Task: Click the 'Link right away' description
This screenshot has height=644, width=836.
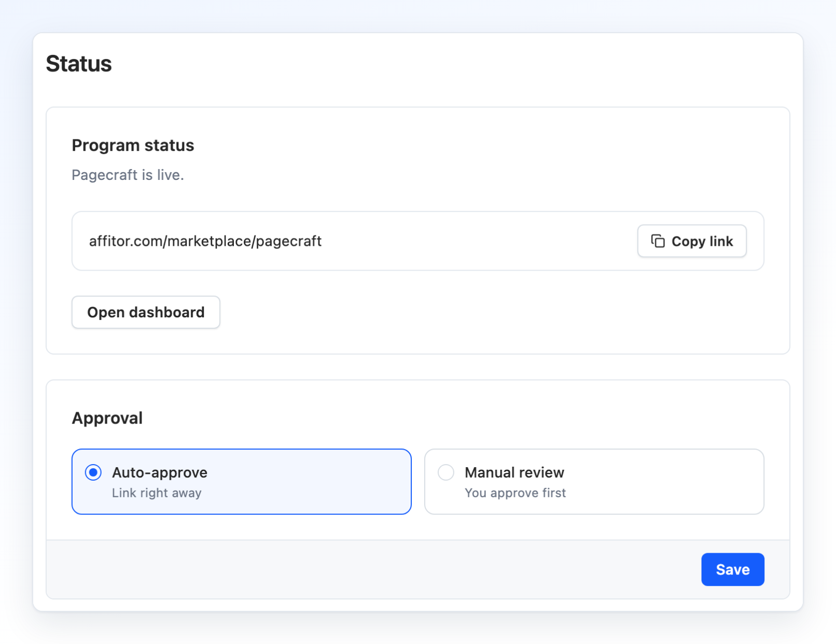Action: 157,493
